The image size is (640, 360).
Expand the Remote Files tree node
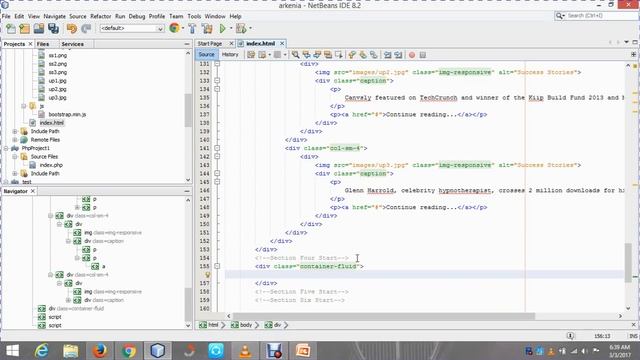pyautogui.click(x=15, y=140)
